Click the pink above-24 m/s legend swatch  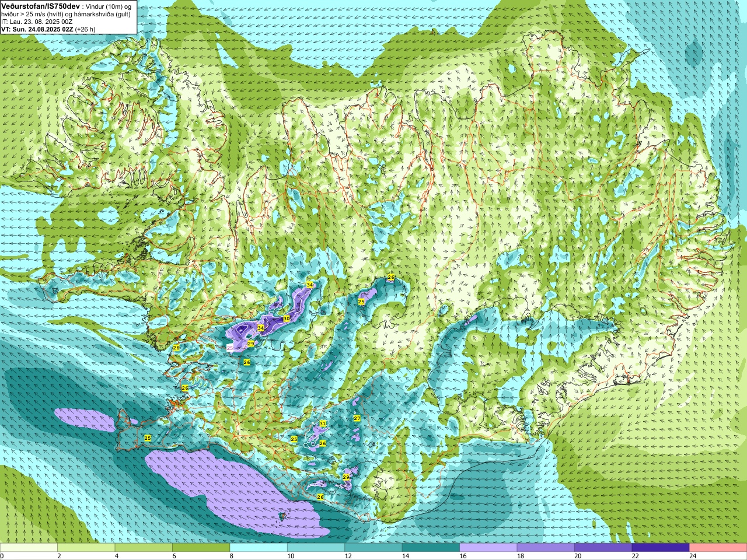pos(718,548)
